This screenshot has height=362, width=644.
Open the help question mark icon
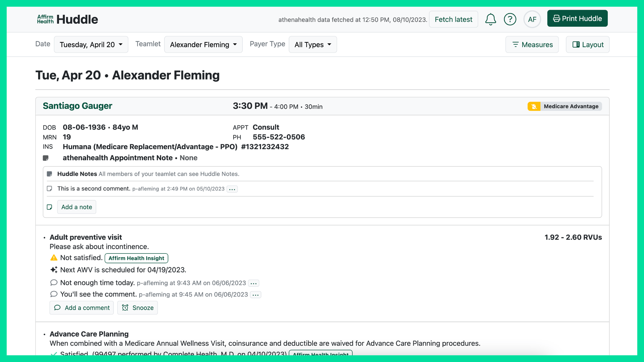pos(510,19)
